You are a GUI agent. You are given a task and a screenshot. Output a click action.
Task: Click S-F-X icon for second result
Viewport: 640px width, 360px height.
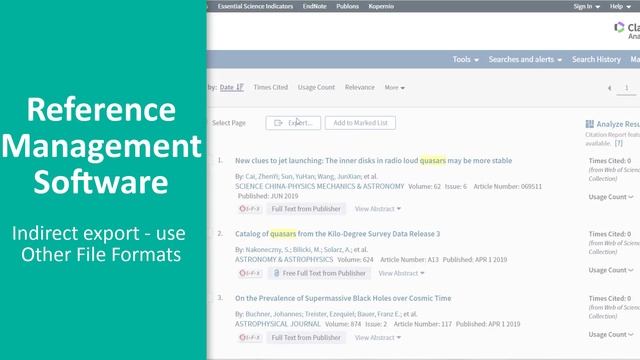click(x=249, y=273)
